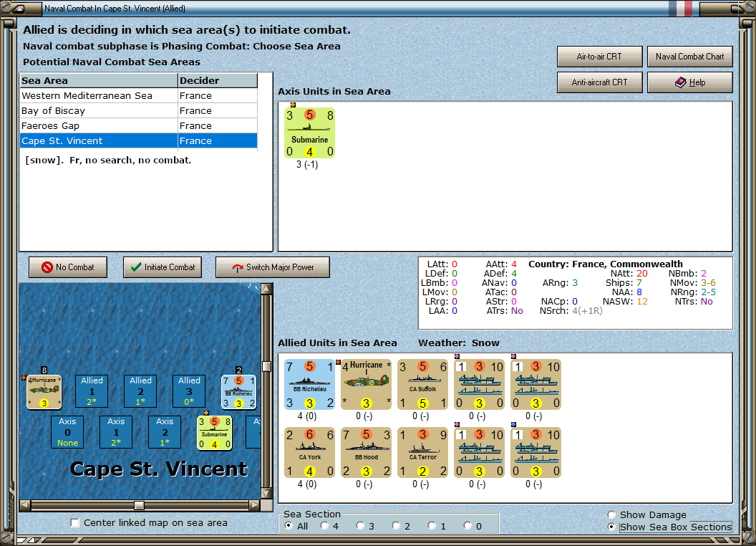Select the BB Richelieu battleship counter
756x546 pixels.
pyautogui.click(x=309, y=384)
